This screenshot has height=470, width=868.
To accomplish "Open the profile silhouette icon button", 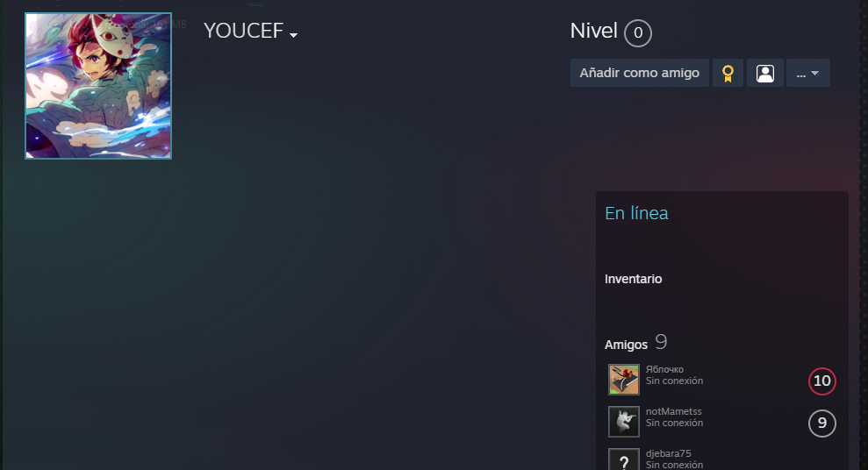I will (x=765, y=73).
